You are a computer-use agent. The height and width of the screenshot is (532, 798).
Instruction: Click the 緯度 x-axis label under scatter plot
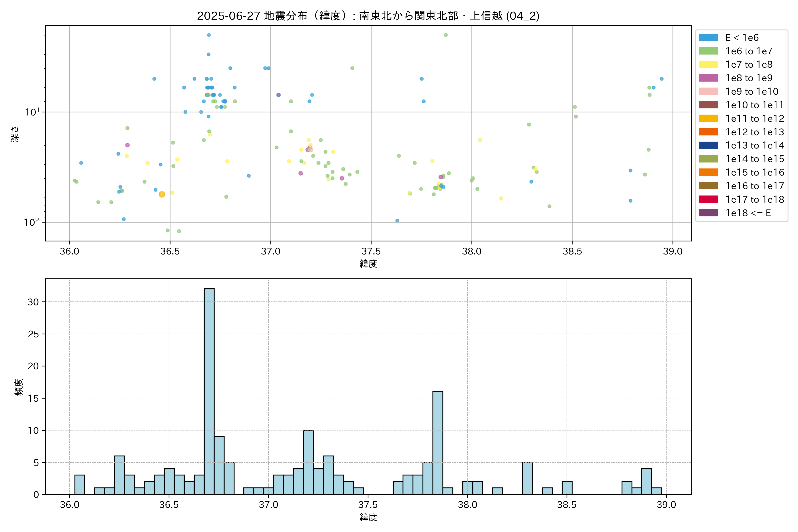click(368, 264)
